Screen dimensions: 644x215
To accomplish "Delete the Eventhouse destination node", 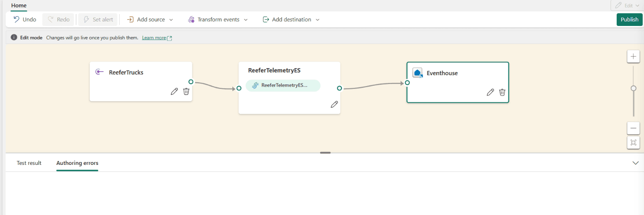I will point(502,92).
